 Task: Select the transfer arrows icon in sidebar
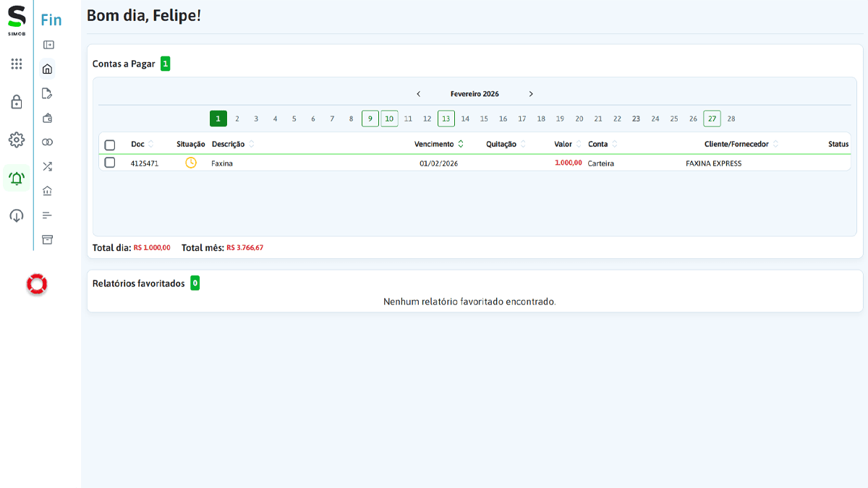coord(47,166)
